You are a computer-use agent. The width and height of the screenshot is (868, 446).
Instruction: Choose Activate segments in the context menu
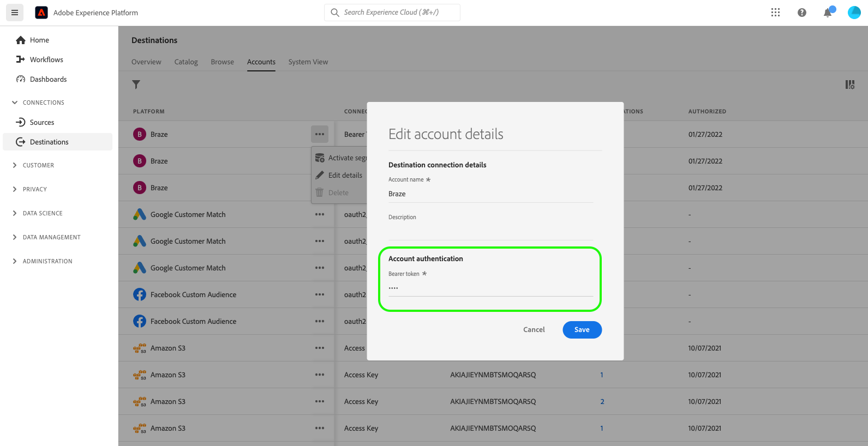341,158
